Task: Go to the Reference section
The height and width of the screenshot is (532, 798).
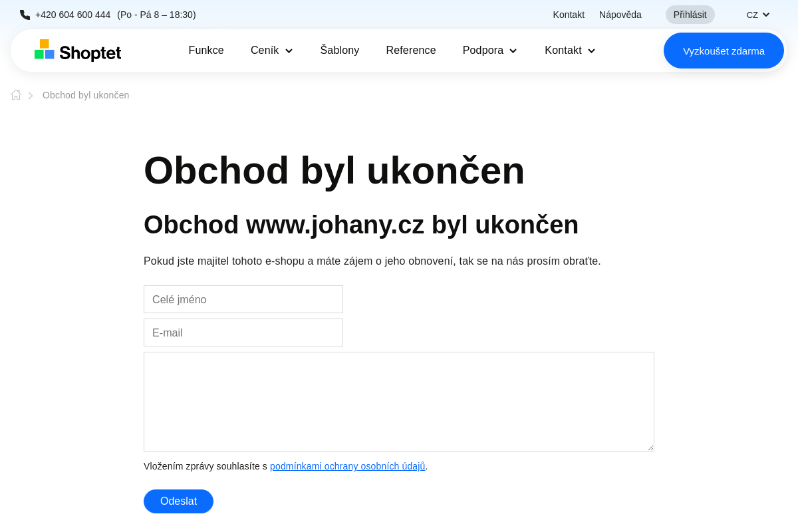Action: [x=411, y=50]
